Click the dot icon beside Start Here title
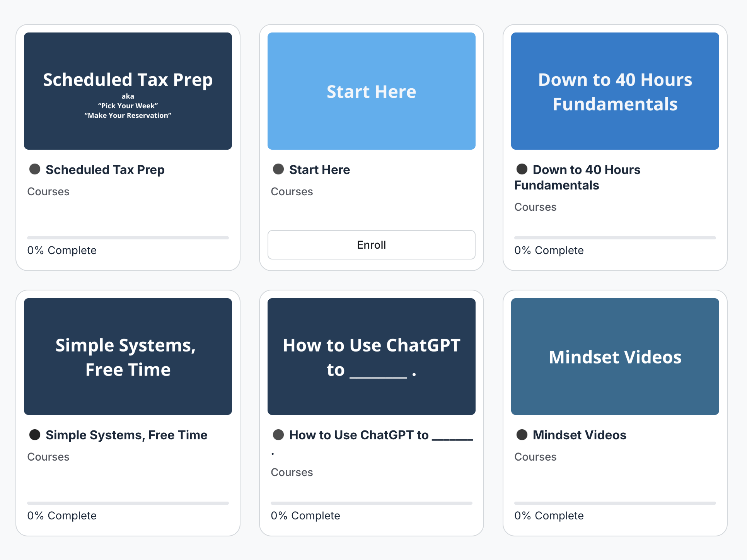 coord(278,169)
